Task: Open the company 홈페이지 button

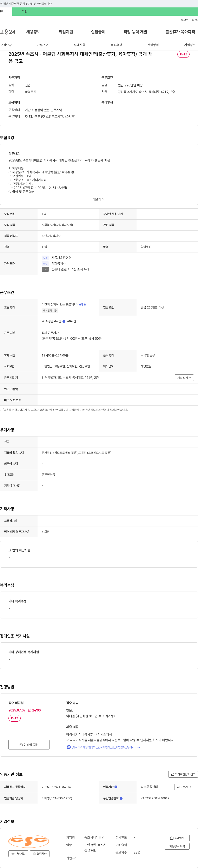Action: 177,838
